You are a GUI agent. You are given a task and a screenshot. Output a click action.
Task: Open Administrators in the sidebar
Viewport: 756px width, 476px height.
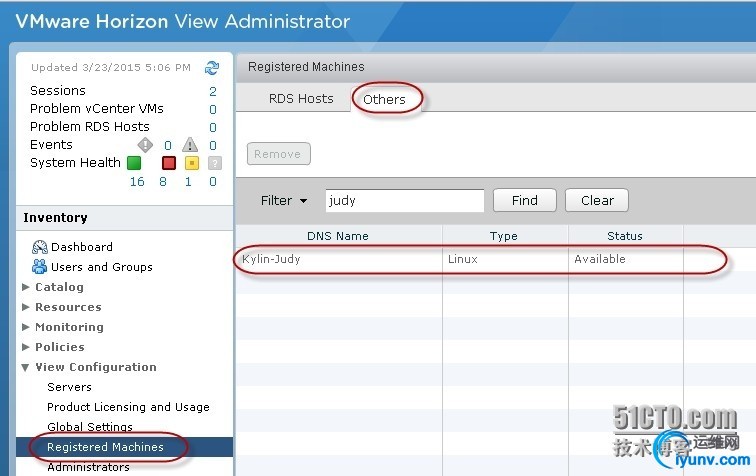(x=88, y=467)
